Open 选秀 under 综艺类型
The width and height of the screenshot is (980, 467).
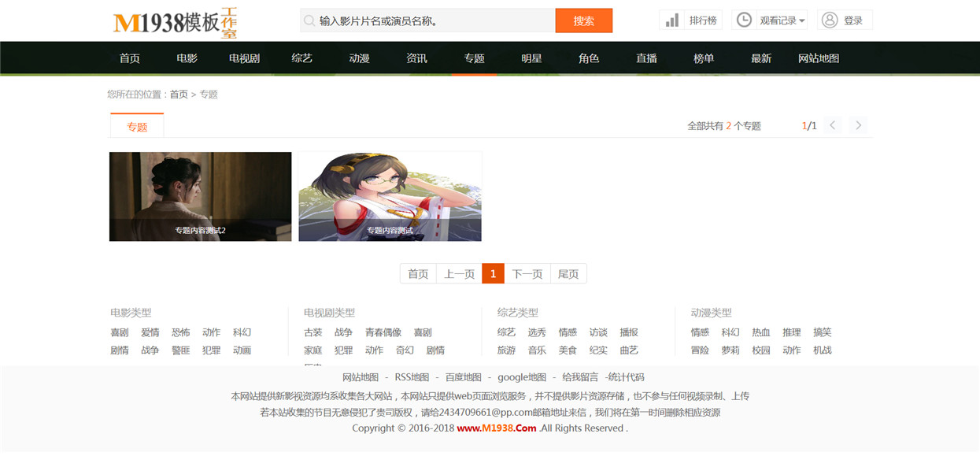tap(537, 332)
